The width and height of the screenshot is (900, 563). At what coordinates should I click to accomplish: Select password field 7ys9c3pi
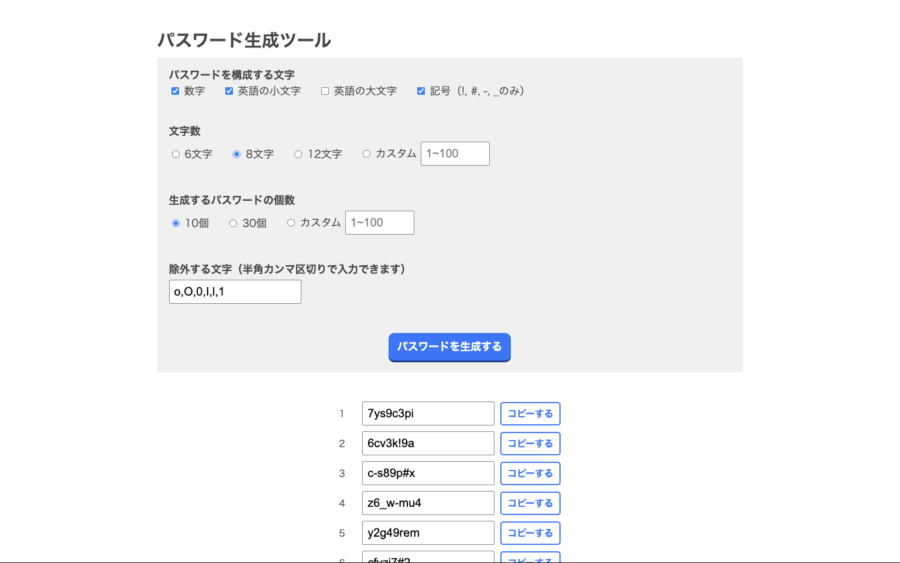[428, 414]
